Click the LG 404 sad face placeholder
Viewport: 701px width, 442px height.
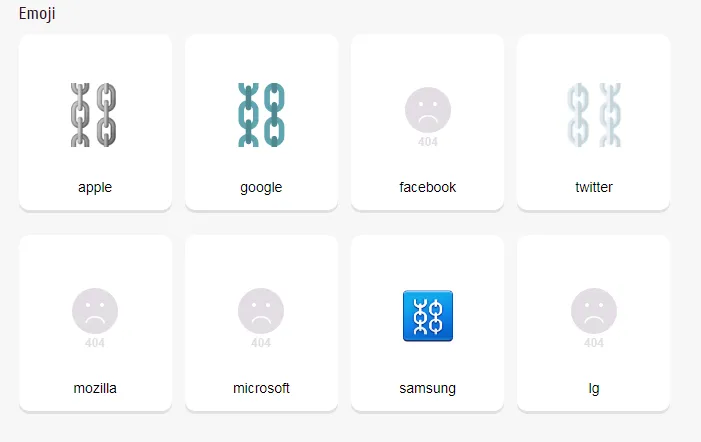point(594,318)
